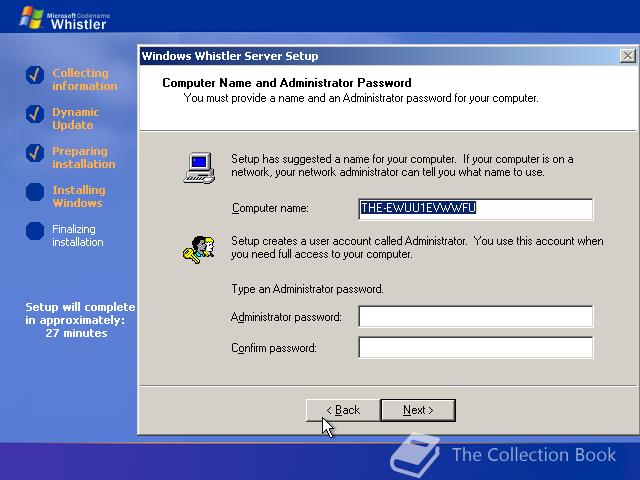Click the "Whistler" codename logo text
The image size is (640, 480).
78,24
